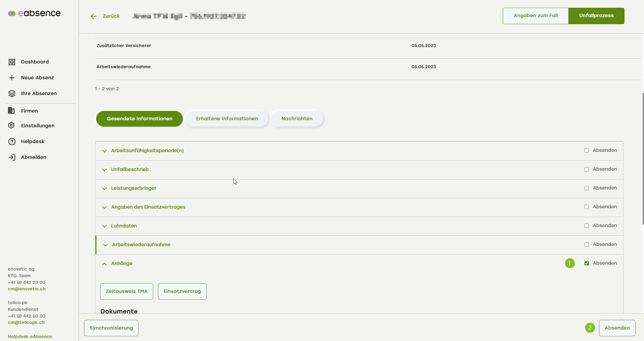Click the vertical page scrollbar
Screen dimensions: 644x341
643,158
